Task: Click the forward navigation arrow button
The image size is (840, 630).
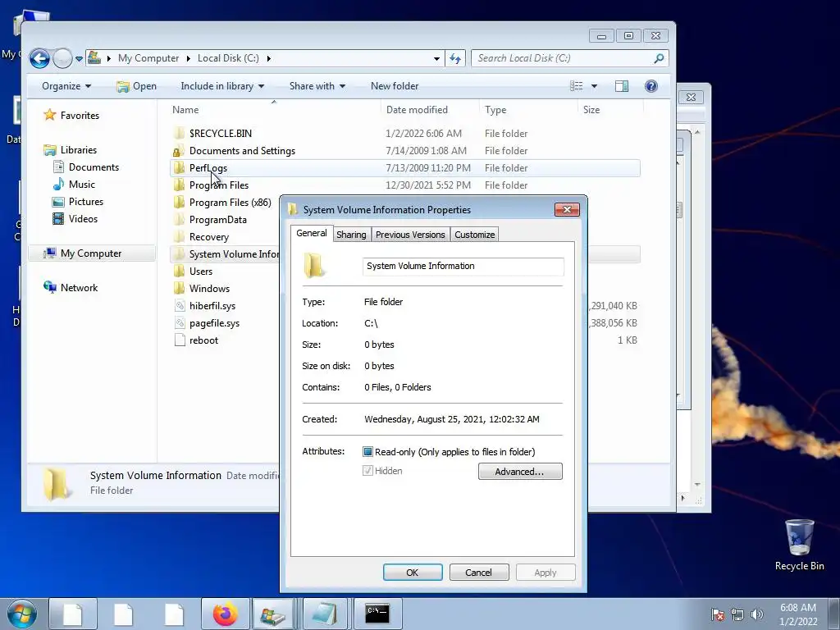Action: (x=62, y=58)
